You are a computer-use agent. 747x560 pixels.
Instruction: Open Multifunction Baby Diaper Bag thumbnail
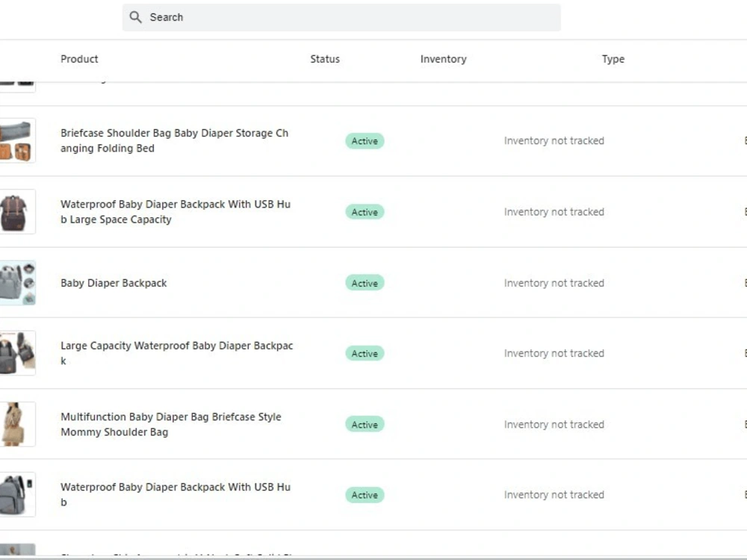pos(18,424)
